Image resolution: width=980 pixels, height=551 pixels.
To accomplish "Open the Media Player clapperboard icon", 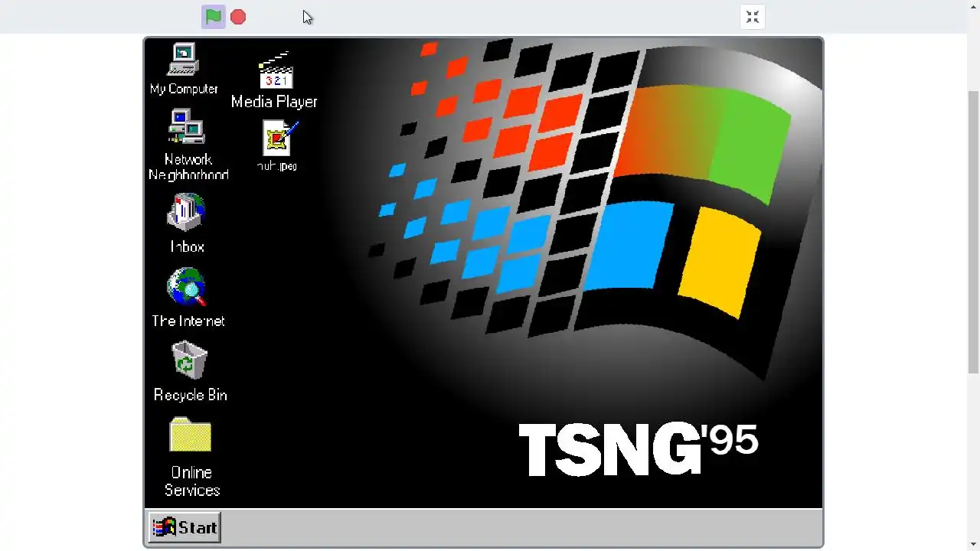I will [276, 70].
